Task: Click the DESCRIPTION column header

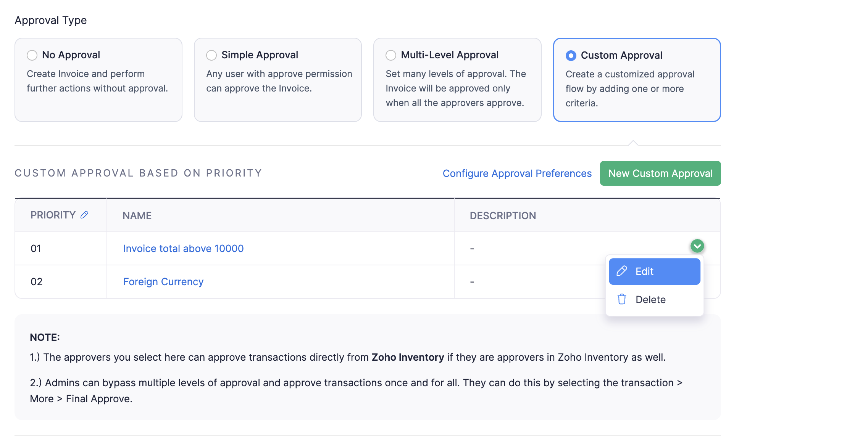Action: tap(502, 216)
